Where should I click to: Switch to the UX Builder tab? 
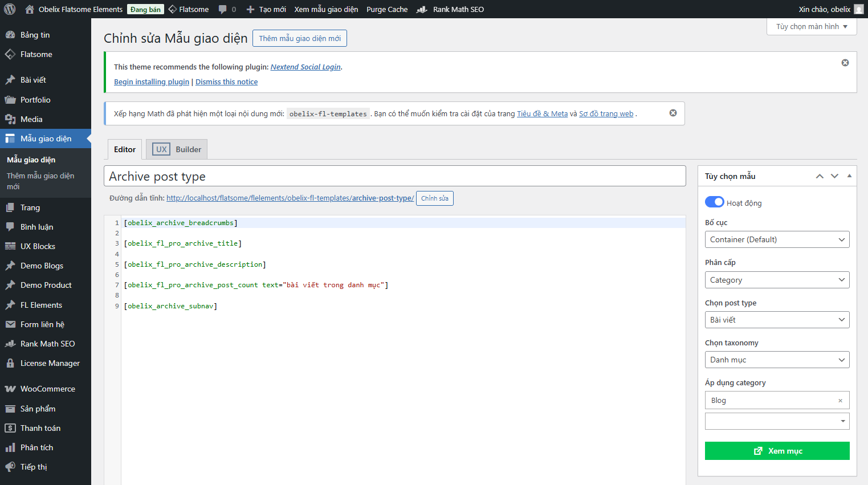coord(177,149)
